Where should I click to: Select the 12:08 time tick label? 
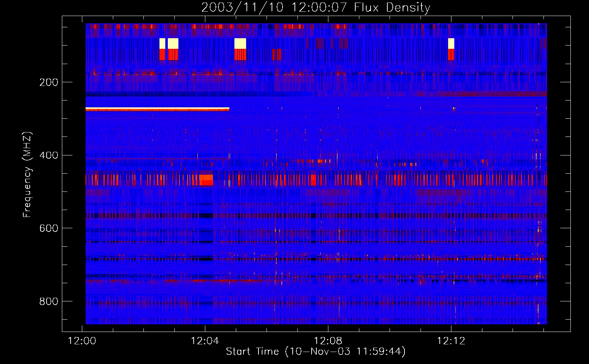(328, 341)
